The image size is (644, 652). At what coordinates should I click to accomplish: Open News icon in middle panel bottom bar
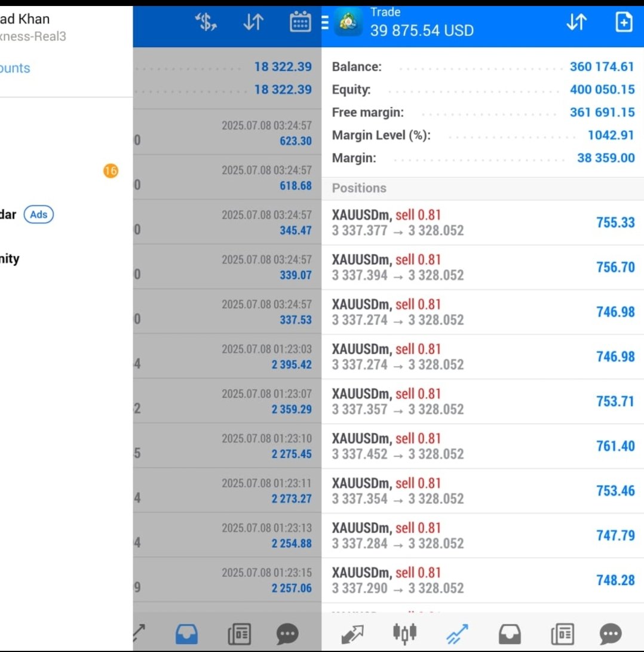(239, 634)
